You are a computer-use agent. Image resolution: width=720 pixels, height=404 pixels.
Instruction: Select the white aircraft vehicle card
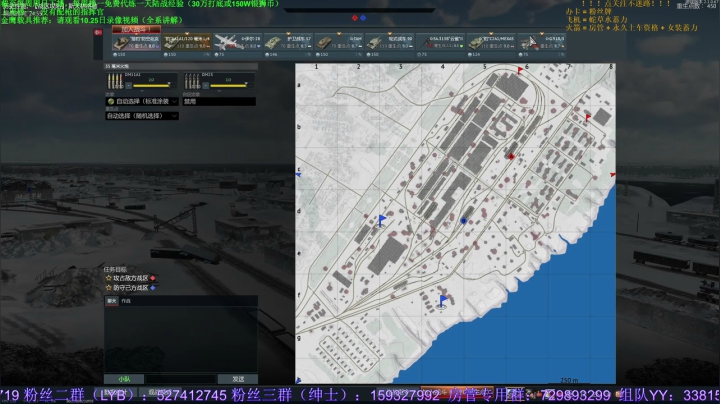237,43
